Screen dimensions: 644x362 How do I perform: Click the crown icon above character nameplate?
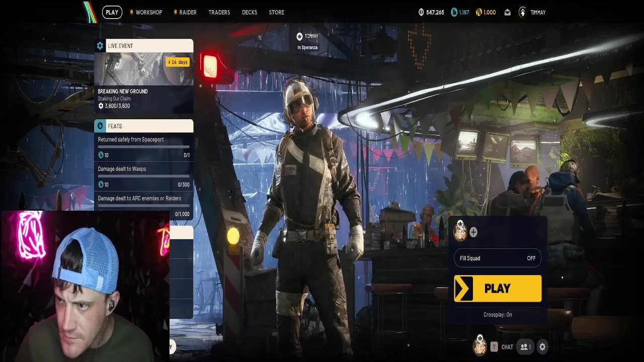300,36
